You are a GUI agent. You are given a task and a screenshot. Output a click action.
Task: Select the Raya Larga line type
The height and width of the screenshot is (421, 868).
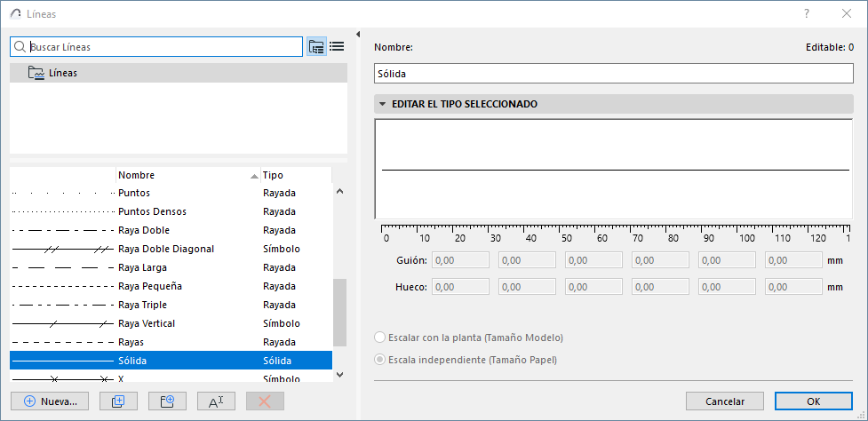[x=171, y=267]
